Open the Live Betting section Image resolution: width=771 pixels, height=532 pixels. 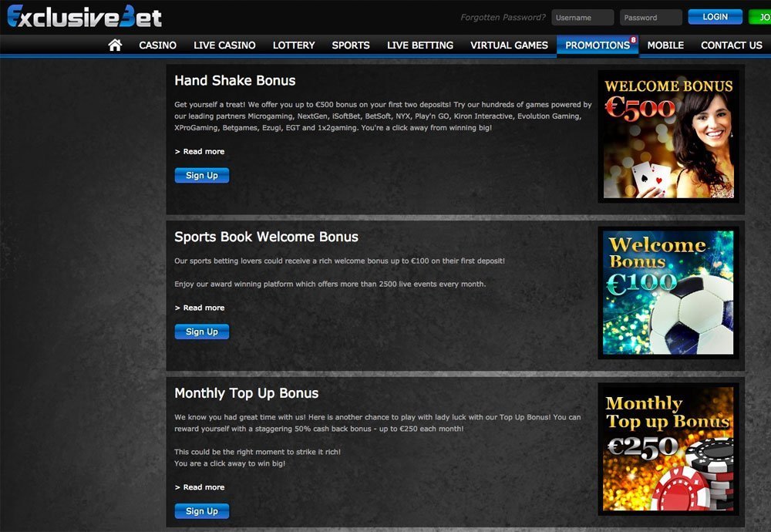pyautogui.click(x=419, y=45)
